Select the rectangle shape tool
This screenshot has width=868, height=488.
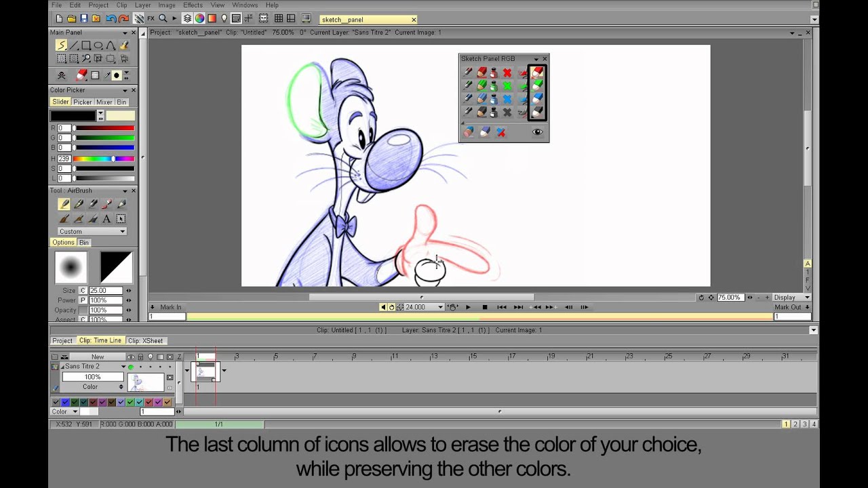(x=86, y=45)
